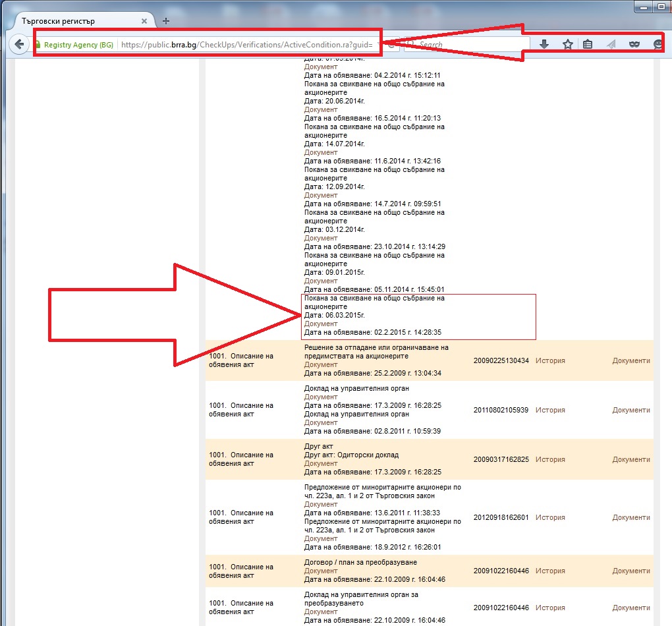Click the green padlock Registry Agency identity
Viewport: 672px width, 626px height.
tap(74, 45)
